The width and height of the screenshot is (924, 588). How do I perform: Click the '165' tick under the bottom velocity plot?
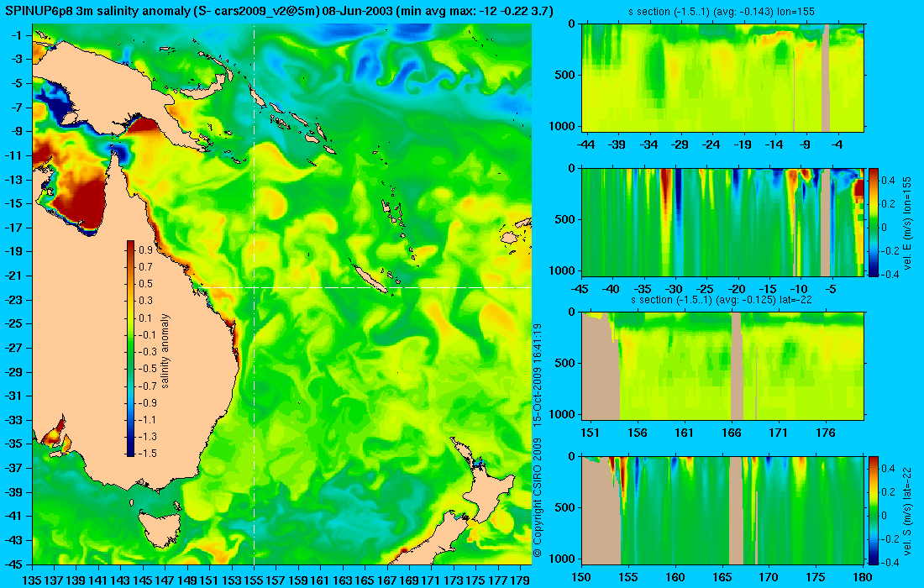(722, 577)
